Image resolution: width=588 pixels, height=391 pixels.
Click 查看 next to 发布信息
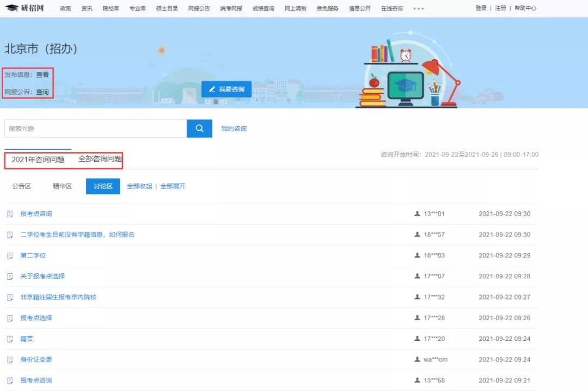[x=42, y=75]
